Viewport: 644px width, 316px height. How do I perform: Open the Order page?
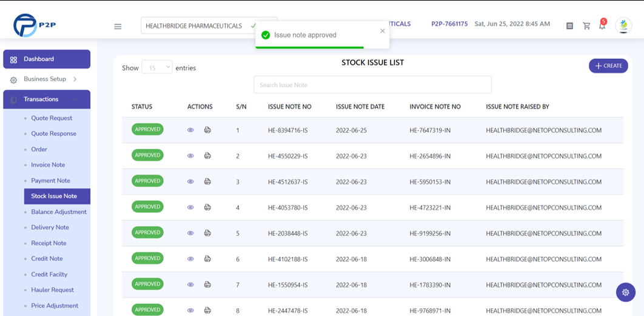39,150
